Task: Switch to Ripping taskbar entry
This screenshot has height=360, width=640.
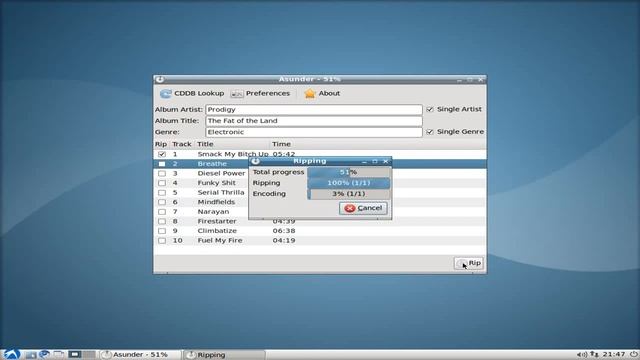Action: pos(224,355)
